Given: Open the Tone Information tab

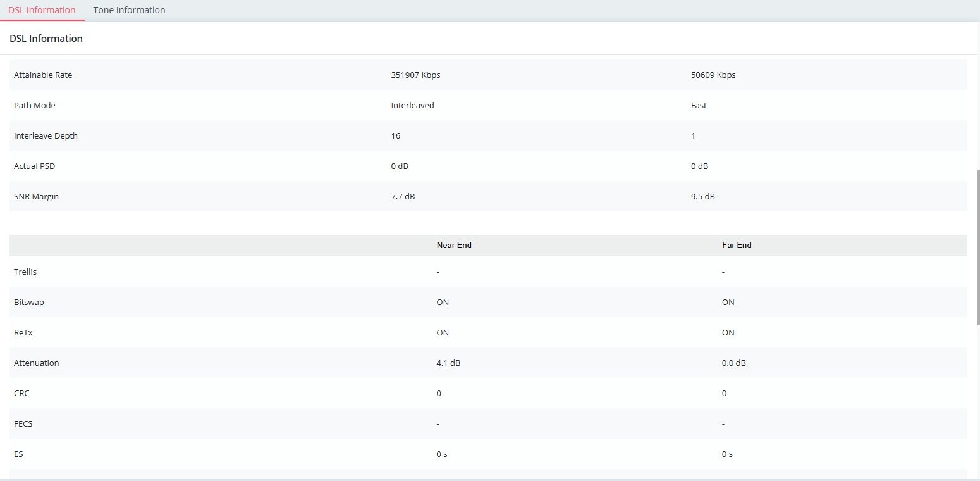Looking at the screenshot, I should pos(129,10).
